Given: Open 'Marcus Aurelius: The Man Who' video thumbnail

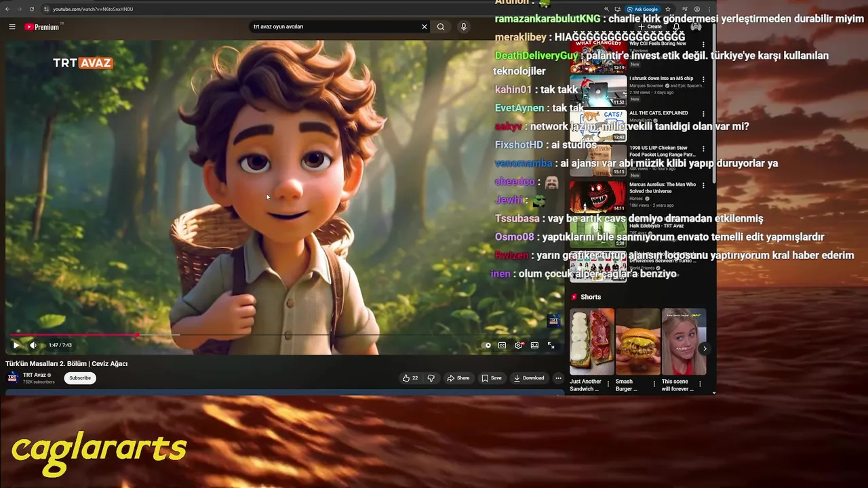Looking at the screenshot, I should [598, 196].
